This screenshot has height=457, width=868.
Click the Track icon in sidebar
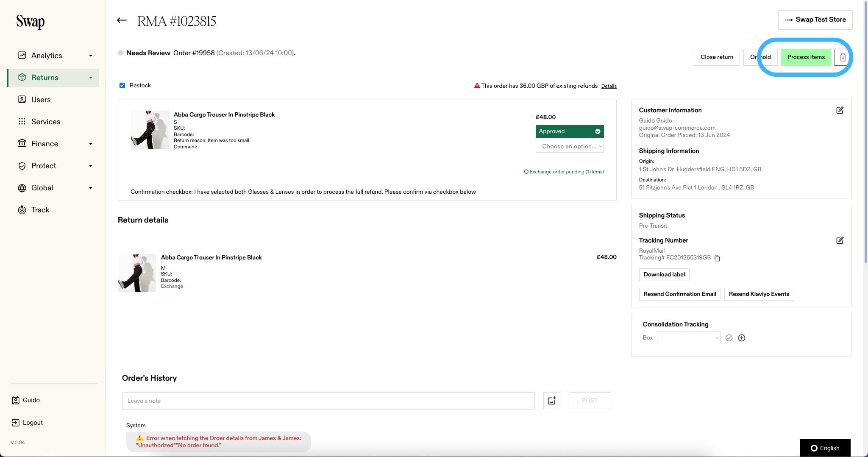(x=22, y=210)
